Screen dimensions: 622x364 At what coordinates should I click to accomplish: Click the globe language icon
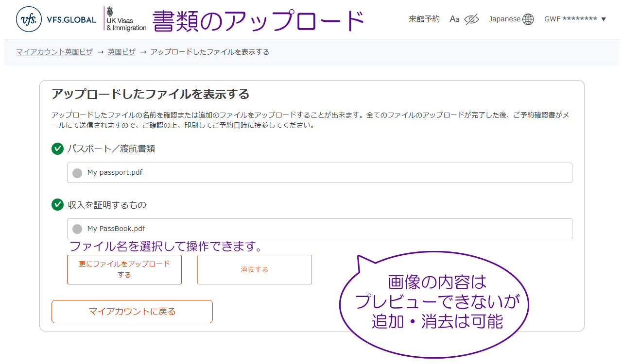(528, 19)
